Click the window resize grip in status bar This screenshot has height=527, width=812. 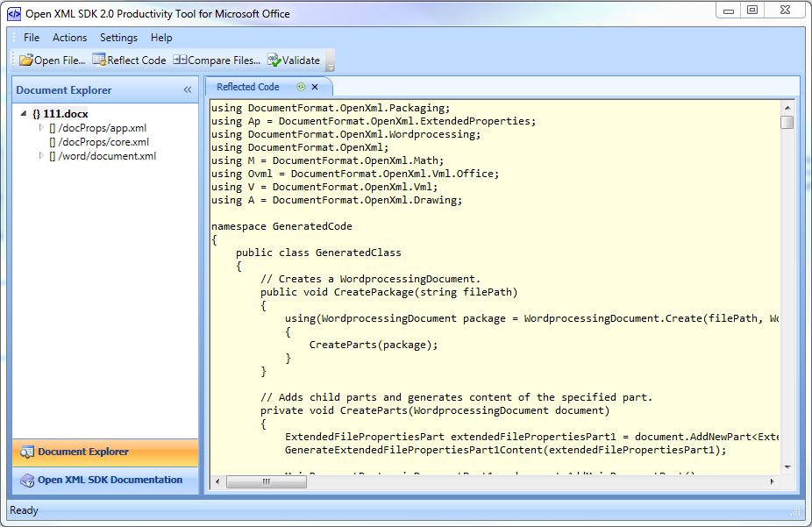(x=796, y=512)
